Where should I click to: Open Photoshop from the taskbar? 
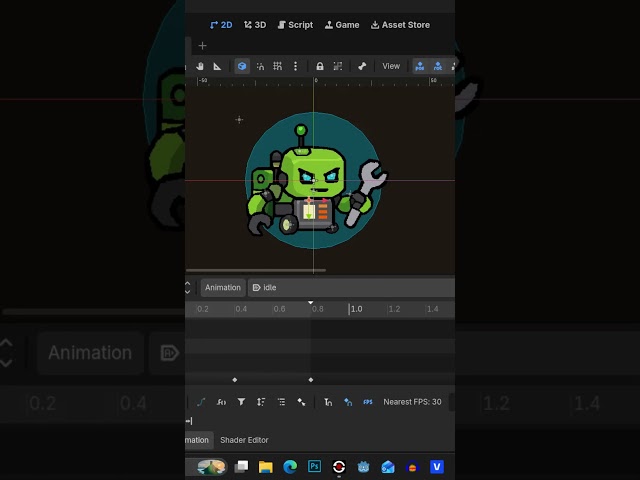point(314,466)
